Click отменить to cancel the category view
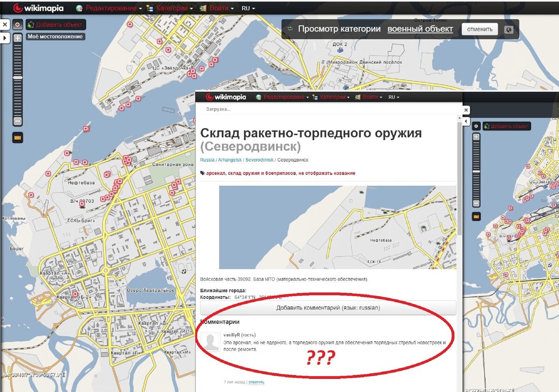559x392 pixels. coord(480,29)
